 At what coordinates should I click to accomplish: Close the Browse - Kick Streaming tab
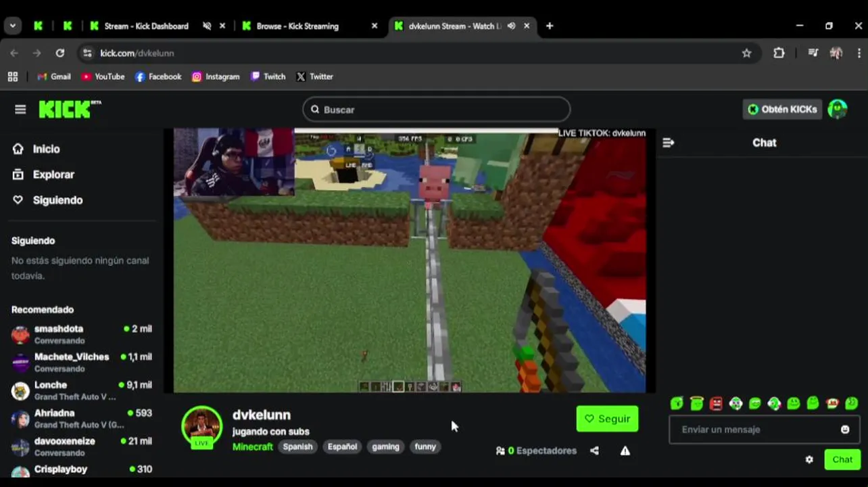coord(375,26)
